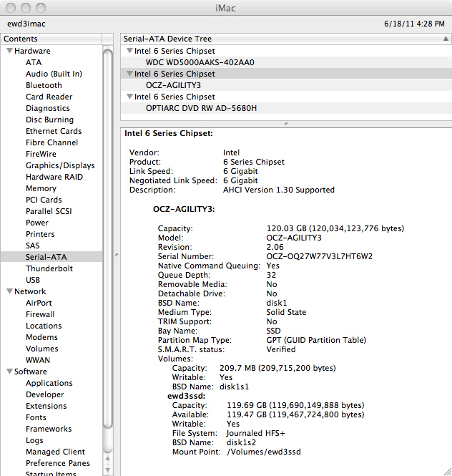Click the Hardware section label
The image size is (452, 476).
coord(32,51)
